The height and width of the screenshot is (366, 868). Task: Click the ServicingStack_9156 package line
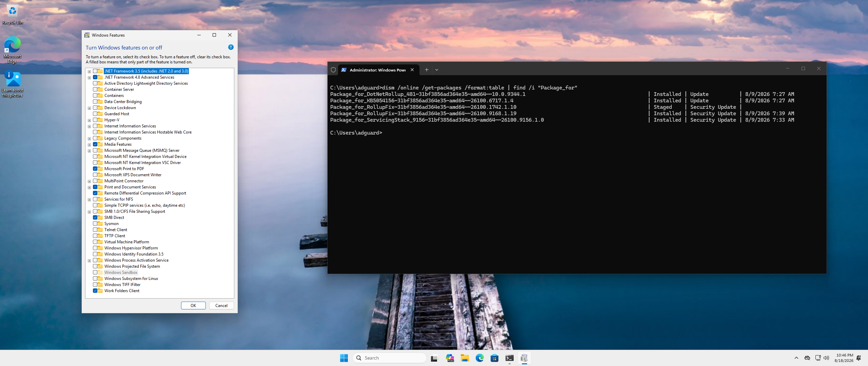pyautogui.click(x=562, y=120)
